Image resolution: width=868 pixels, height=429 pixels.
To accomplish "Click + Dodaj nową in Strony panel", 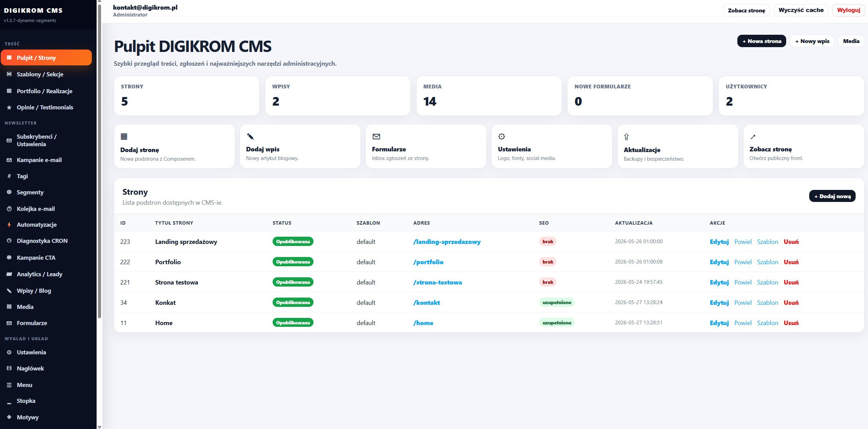I will point(832,196).
